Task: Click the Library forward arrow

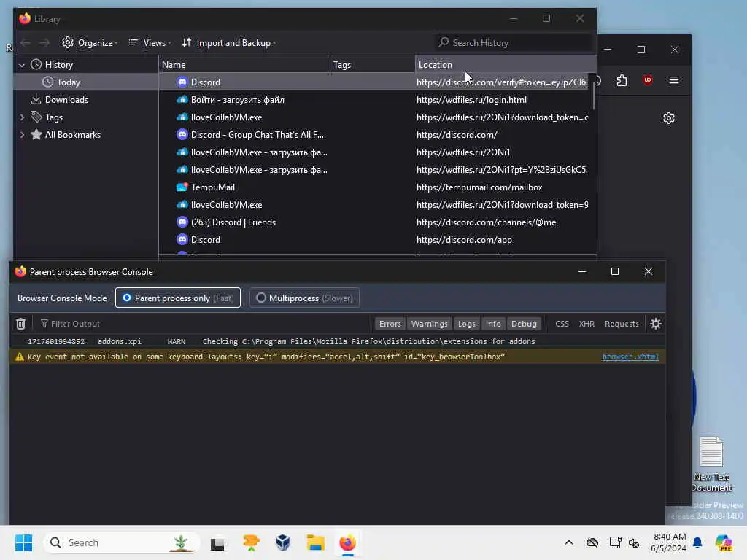Action: click(x=44, y=43)
